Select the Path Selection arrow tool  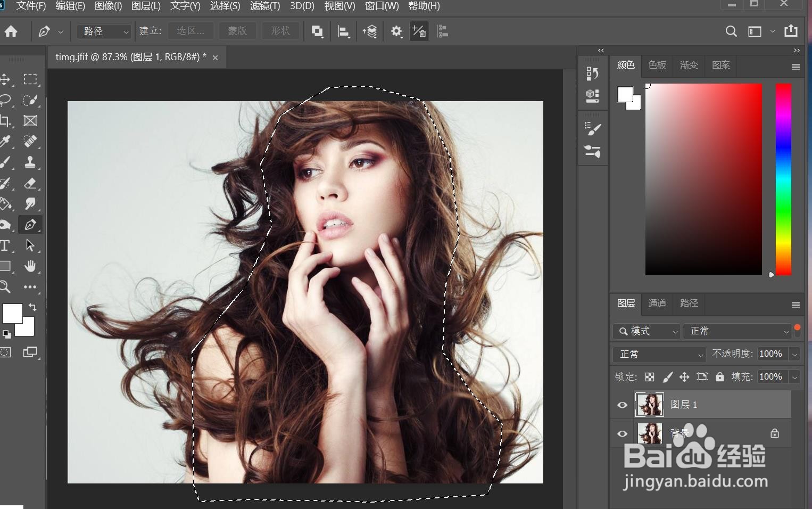point(30,245)
